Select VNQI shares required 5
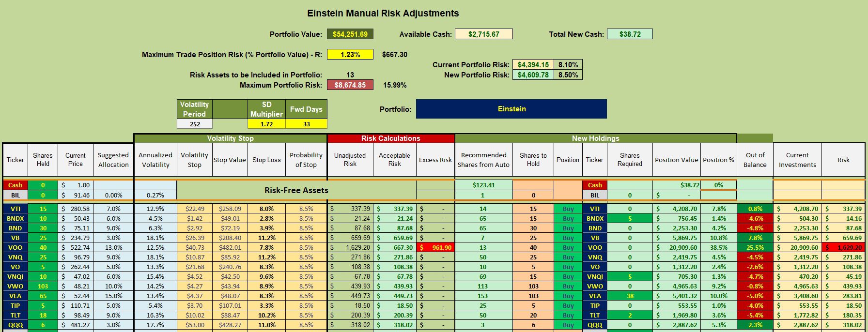Image resolution: width=868 pixels, height=332 pixels. [x=630, y=276]
